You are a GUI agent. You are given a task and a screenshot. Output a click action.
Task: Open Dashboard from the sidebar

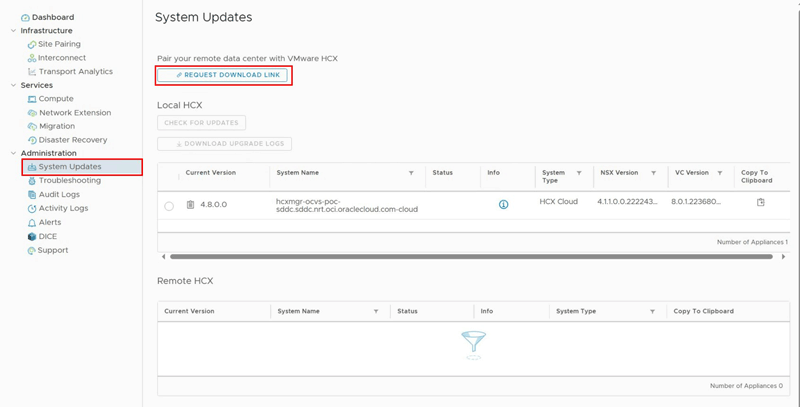click(x=53, y=17)
